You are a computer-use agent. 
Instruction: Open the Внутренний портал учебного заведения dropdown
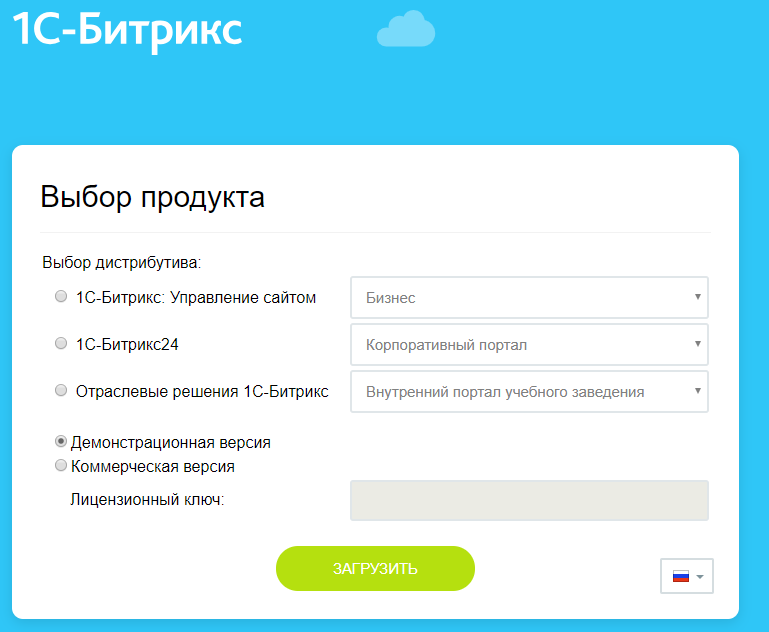[x=529, y=392]
